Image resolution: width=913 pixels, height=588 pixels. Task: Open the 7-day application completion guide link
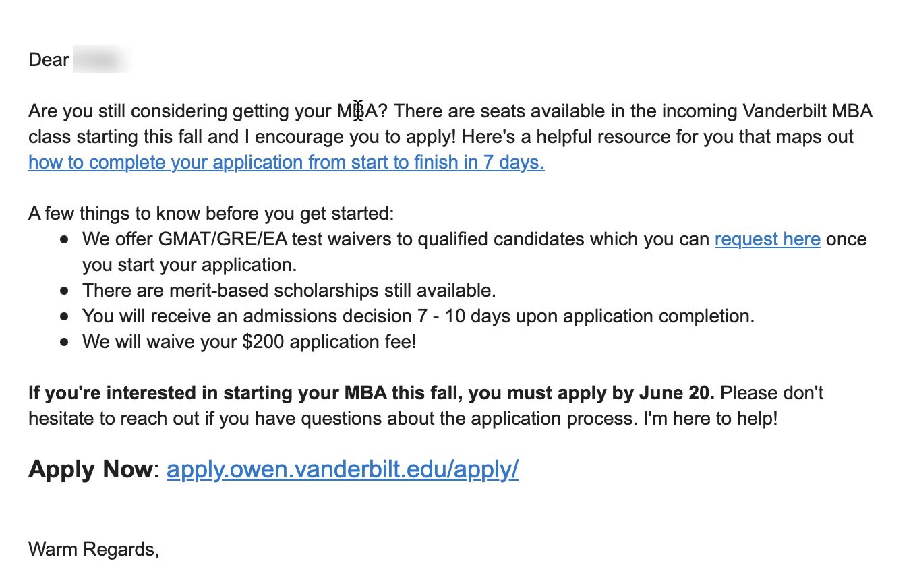[x=286, y=163]
